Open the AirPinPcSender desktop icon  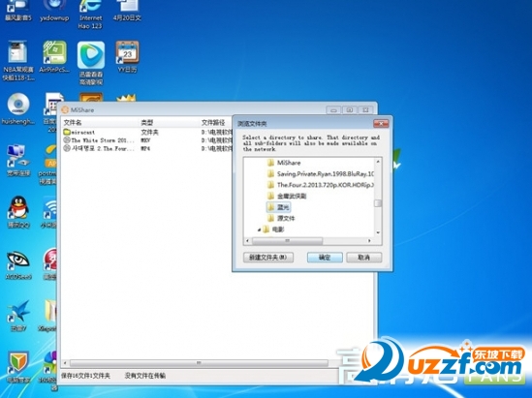(x=54, y=57)
